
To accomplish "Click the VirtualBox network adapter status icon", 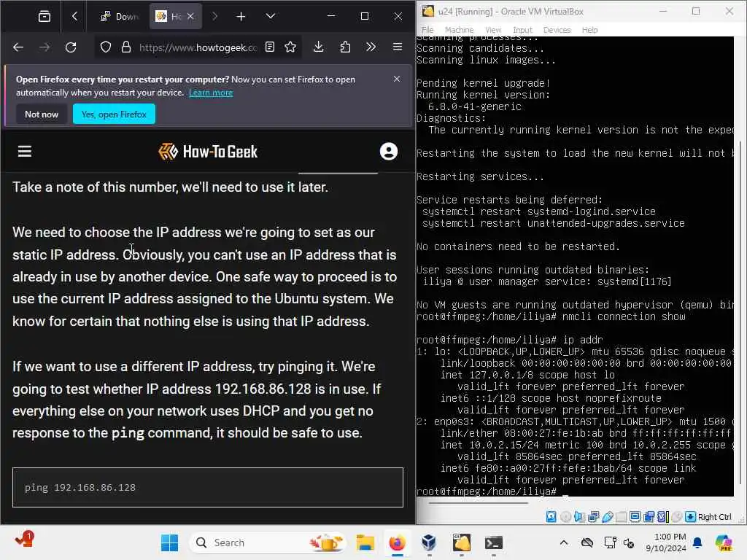I will click(x=593, y=517).
